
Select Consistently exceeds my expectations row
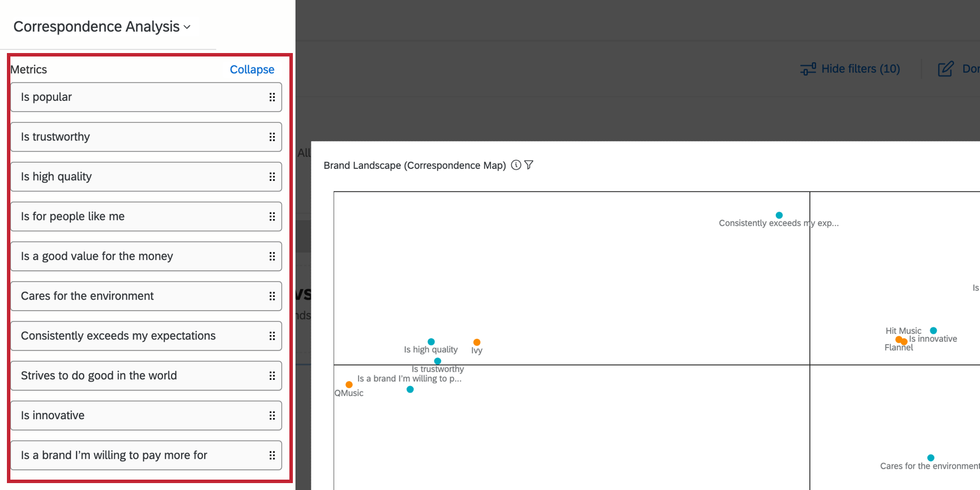click(146, 336)
